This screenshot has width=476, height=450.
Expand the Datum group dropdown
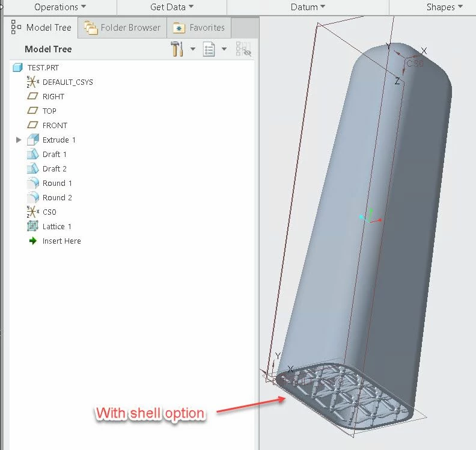tap(308, 7)
